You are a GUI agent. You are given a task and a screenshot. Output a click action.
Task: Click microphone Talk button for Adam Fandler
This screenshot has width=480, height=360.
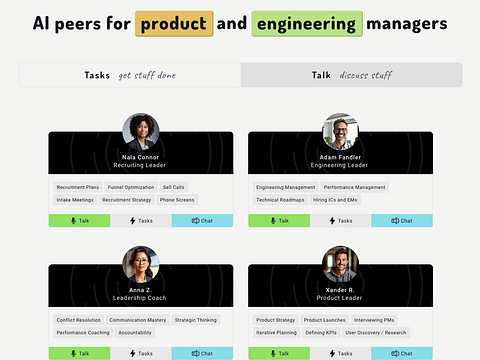[279, 221]
